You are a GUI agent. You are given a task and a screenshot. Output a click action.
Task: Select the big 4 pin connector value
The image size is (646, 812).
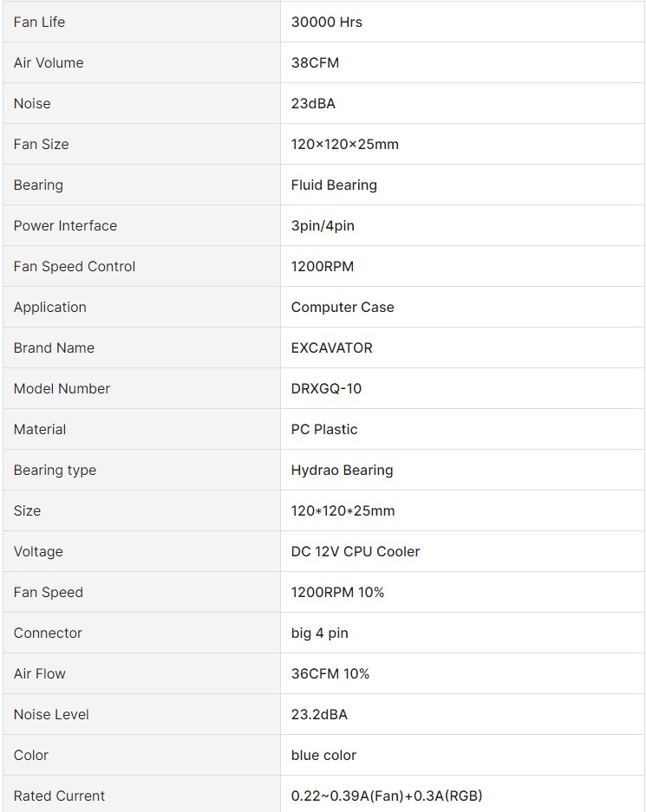pos(319,633)
